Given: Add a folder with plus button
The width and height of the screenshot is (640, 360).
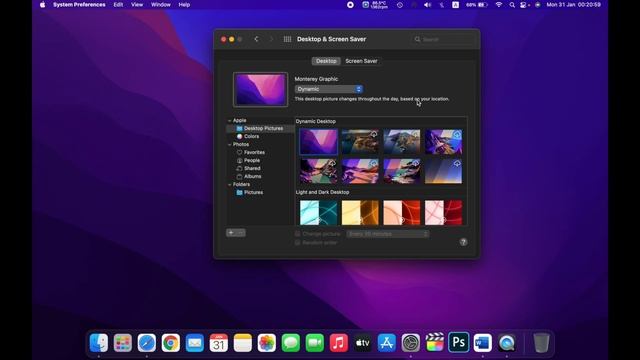Looking at the screenshot, I should (x=231, y=233).
